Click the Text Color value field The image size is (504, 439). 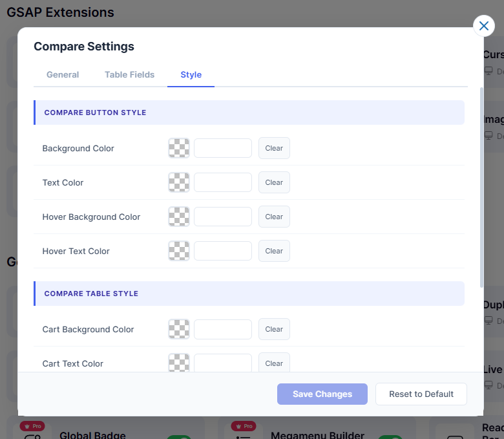click(223, 182)
